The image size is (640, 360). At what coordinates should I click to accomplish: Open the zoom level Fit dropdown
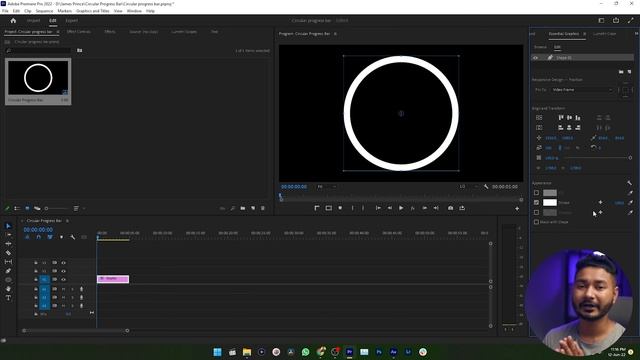click(x=327, y=187)
